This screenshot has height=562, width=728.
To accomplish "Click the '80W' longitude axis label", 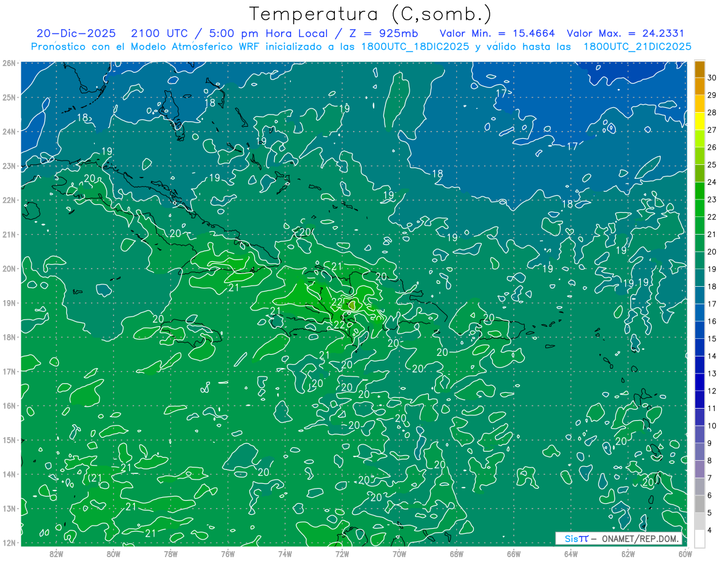I will tap(113, 554).
